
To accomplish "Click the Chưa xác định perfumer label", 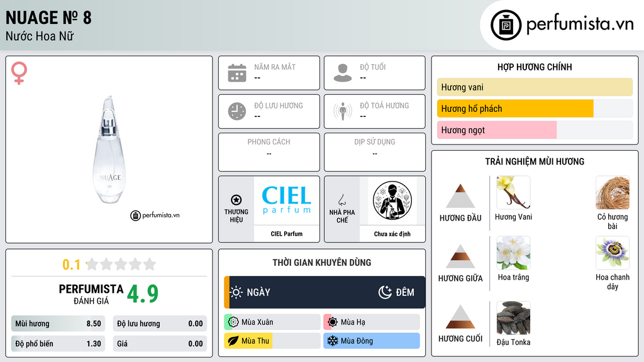I will pos(392,234).
